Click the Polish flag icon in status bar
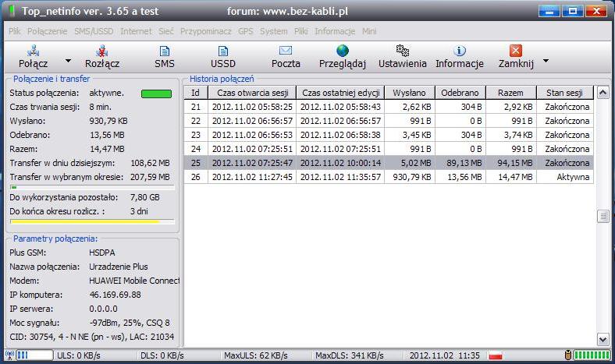615x364 pixels. pyautogui.click(x=493, y=356)
